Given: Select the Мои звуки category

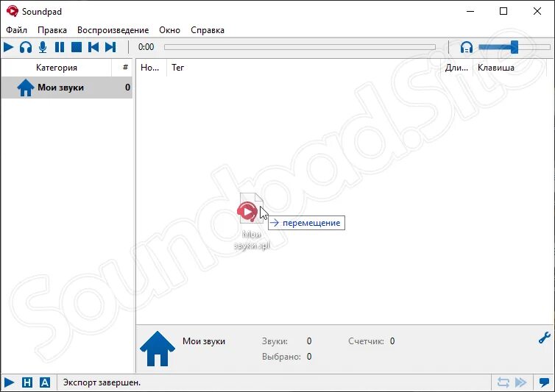Looking at the screenshot, I should pyautogui.click(x=66, y=88).
